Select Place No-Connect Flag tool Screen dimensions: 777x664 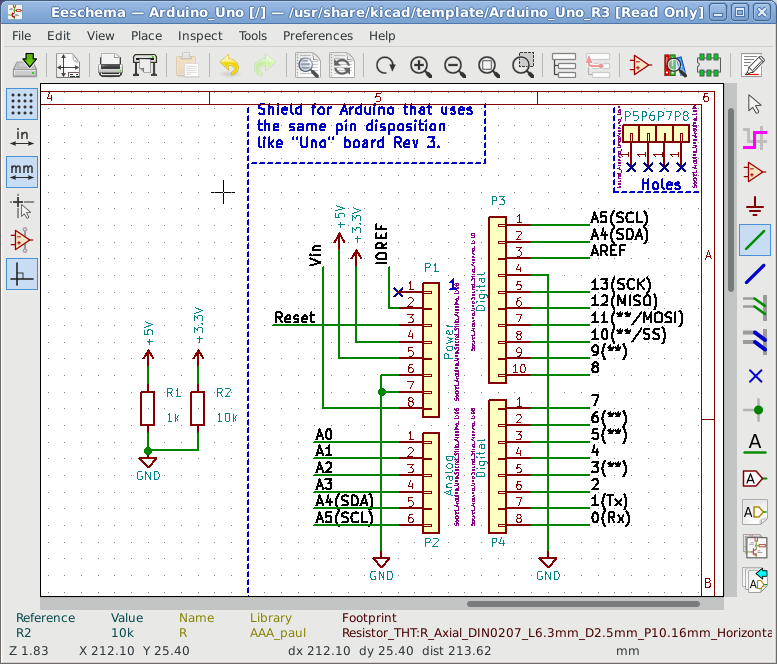coord(755,376)
